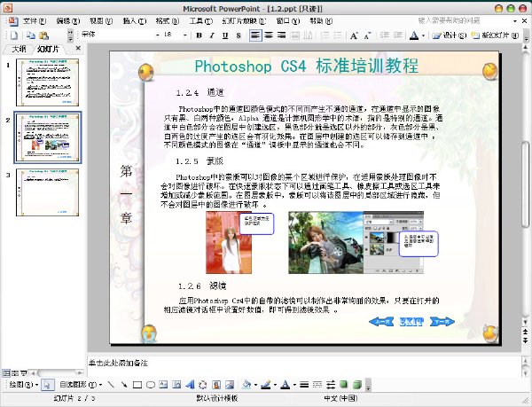Select slide 1 thumbnail
The width and height of the screenshot is (532, 407).
[x=47, y=82]
